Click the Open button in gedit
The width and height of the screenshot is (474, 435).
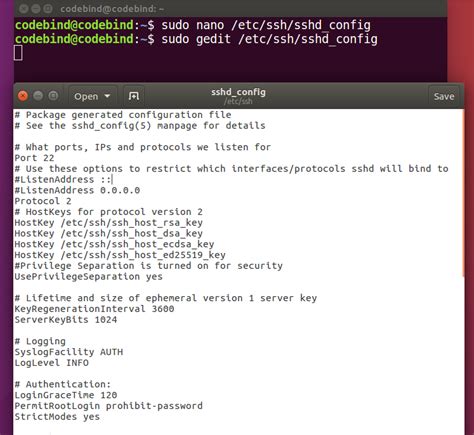tap(92, 96)
